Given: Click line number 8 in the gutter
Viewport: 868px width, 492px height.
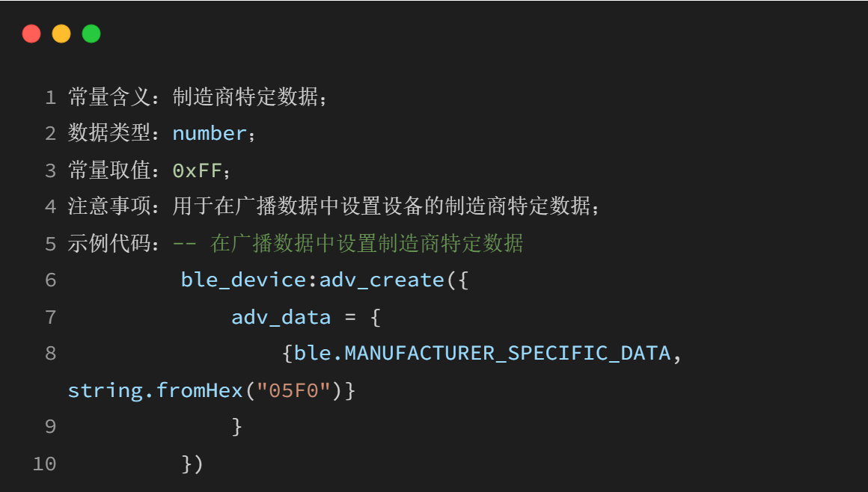Looking at the screenshot, I should [50, 353].
